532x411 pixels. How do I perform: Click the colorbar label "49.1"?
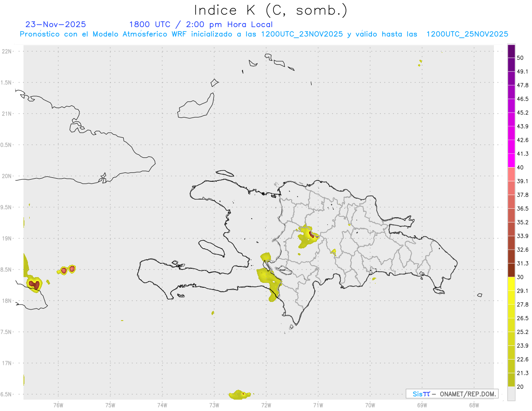pos(523,72)
